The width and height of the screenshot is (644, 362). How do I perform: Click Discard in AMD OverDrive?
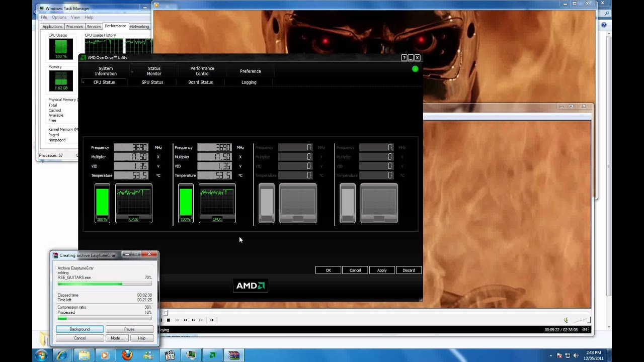[x=409, y=270]
